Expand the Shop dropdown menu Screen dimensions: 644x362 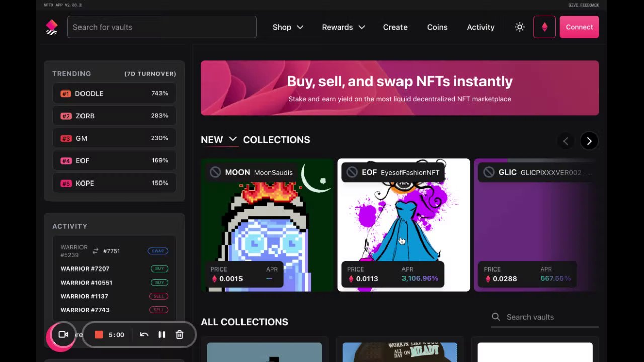288,27
